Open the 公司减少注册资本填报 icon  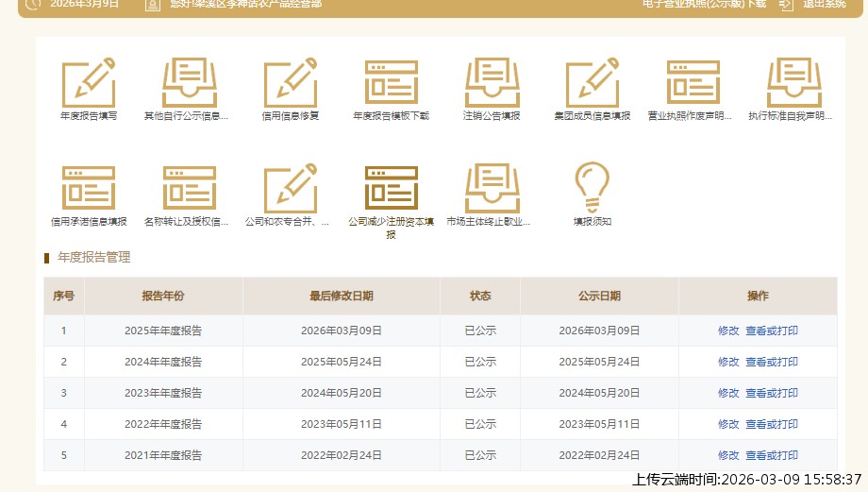click(x=391, y=188)
